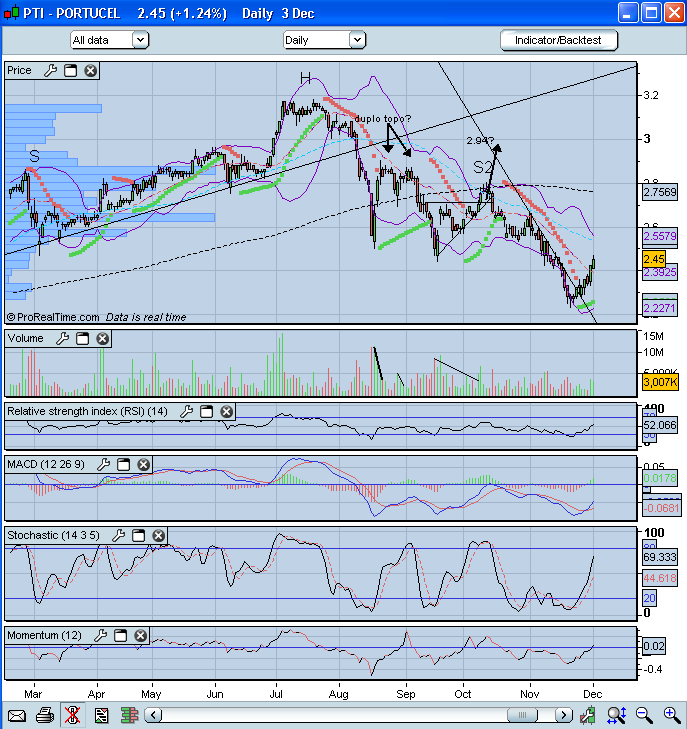Image resolution: width=687 pixels, height=729 pixels.
Task: Click the scrollbar right arrow
Action: [x=564, y=715]
